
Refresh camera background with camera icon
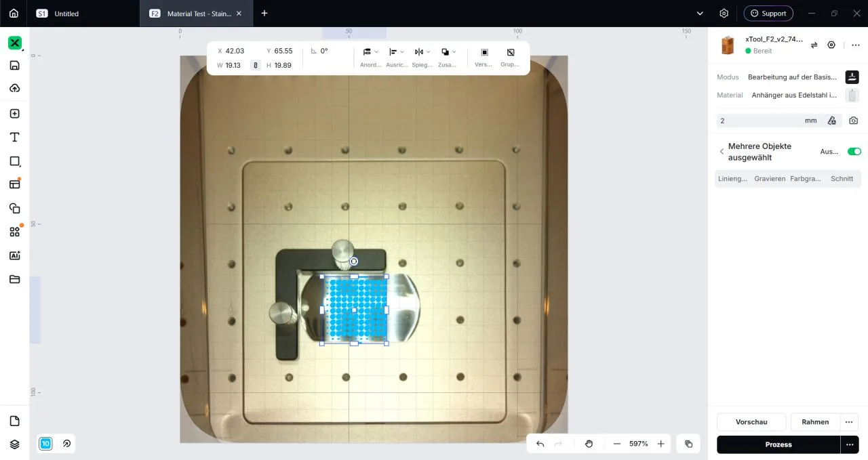pos(853,121)
